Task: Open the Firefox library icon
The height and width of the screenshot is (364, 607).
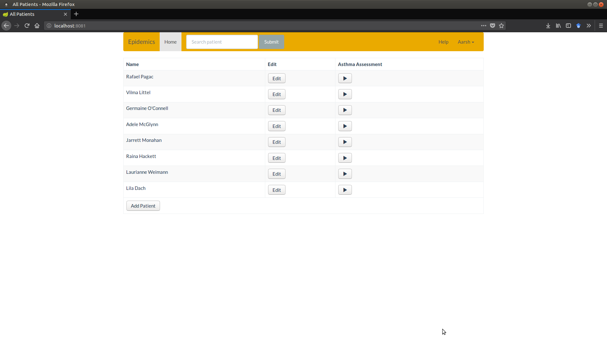Action: point(558,26)
